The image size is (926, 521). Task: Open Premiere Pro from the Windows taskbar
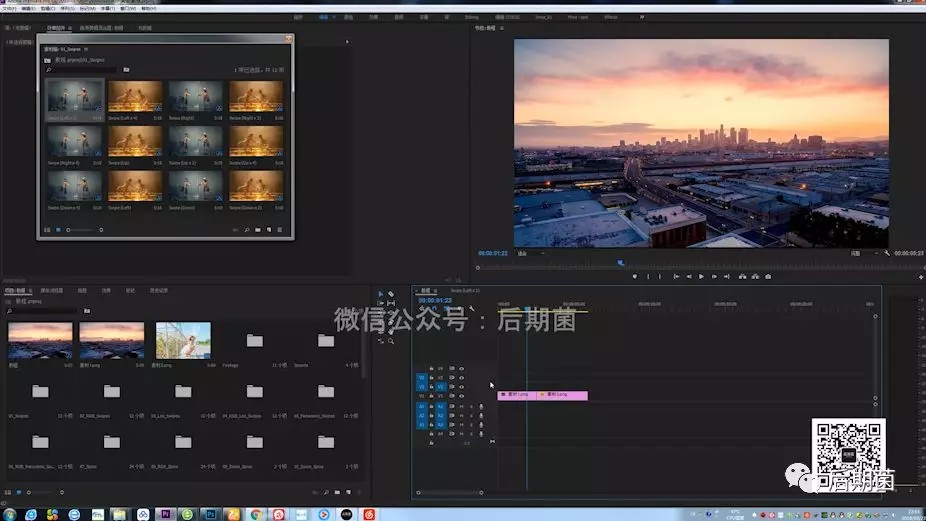tap(166, 513)
